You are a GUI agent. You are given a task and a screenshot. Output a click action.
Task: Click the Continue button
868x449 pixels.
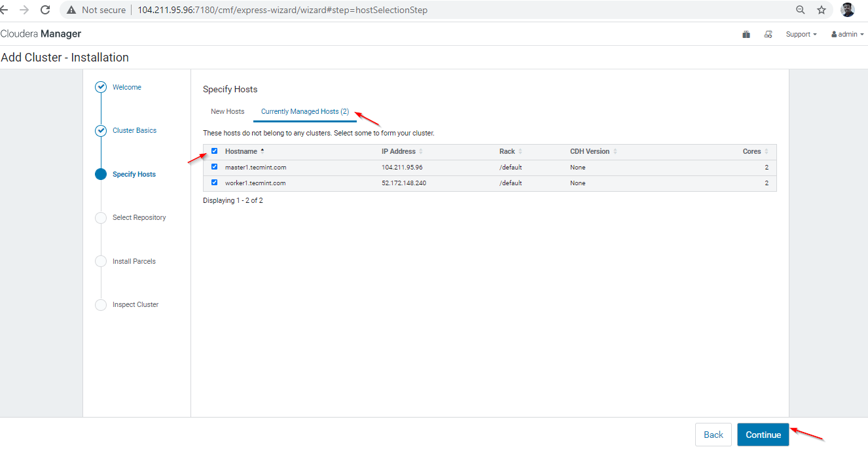point(763,434)
